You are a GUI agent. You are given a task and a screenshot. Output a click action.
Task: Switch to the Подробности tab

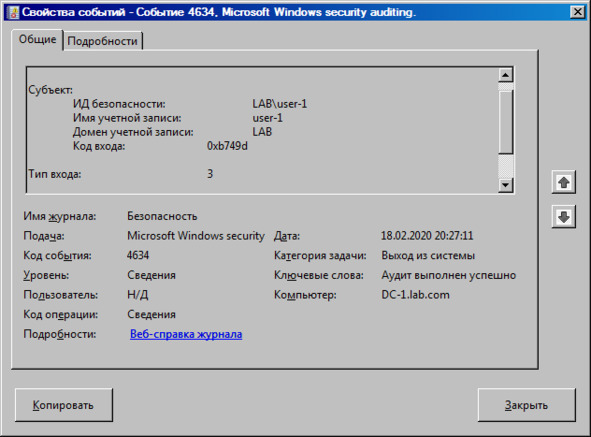[103, 41]
